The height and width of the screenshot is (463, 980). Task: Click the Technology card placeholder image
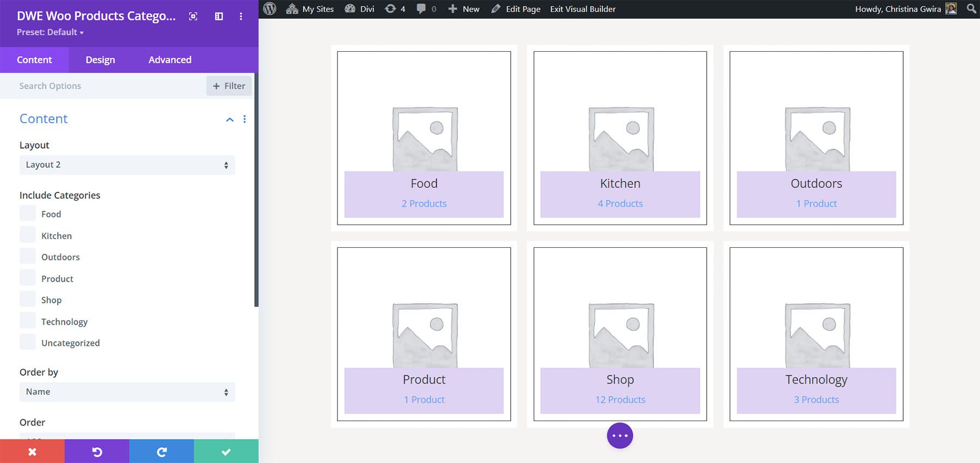[x=817, y=336]
